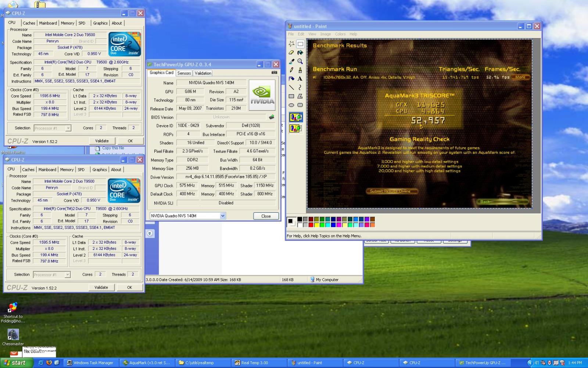Pick the Airbrush spray tool

291,78
